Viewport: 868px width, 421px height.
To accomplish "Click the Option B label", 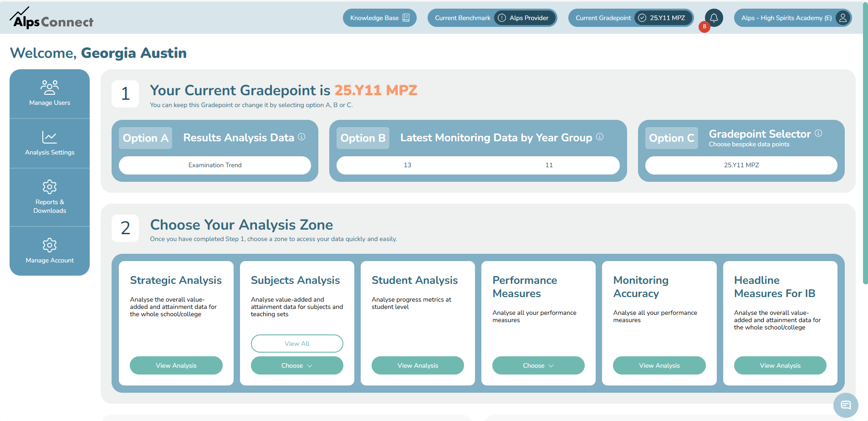I will point(363,138).
